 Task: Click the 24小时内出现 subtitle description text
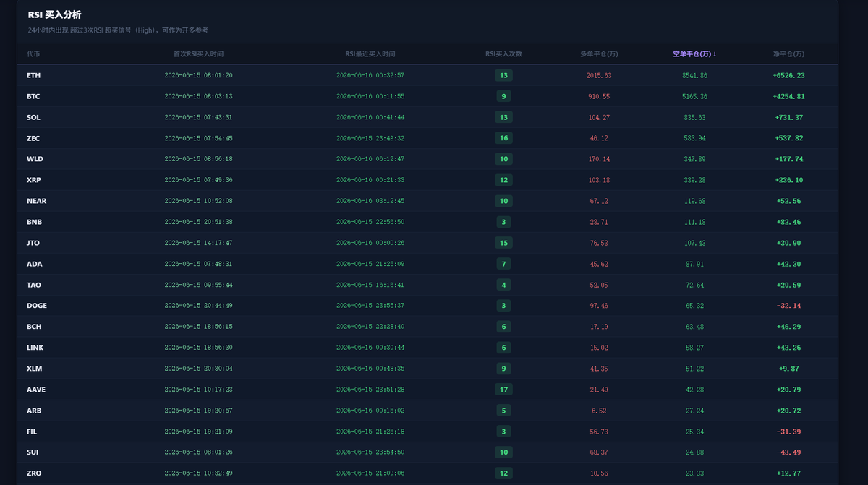point(118,30)
